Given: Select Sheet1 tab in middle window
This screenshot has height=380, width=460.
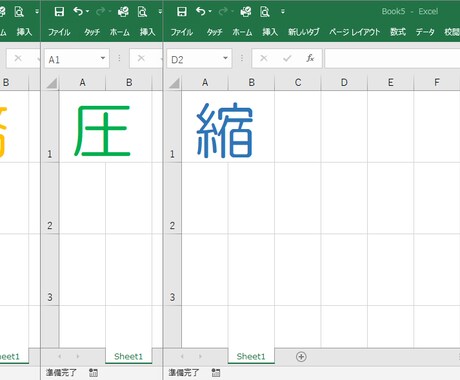Looking at the screenshot, I should 128,356.
